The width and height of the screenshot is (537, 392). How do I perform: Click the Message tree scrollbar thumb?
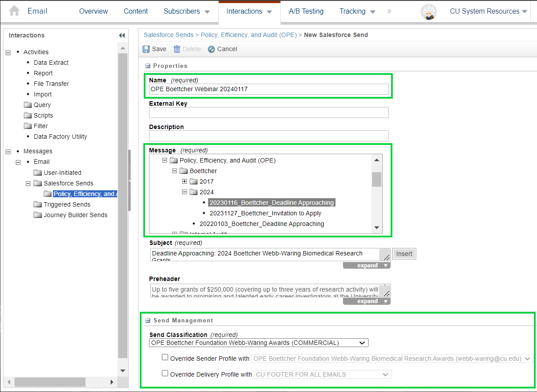coord(377,179)
